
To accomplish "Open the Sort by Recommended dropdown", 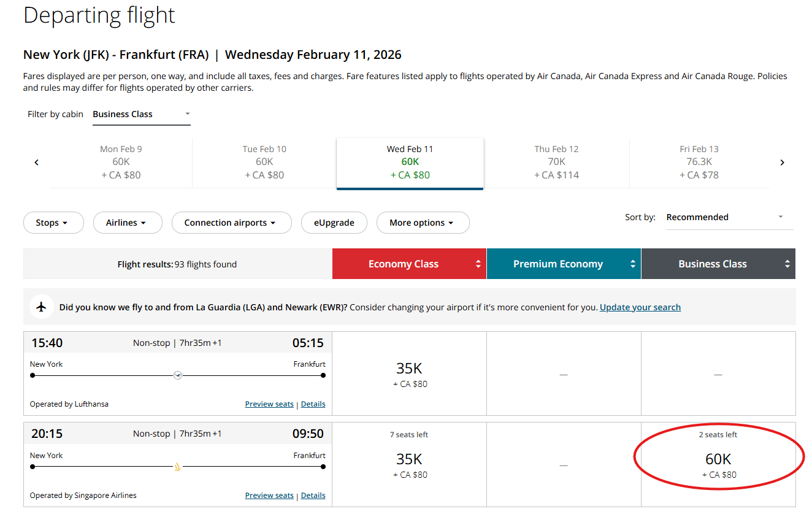I will click(729, 217).
